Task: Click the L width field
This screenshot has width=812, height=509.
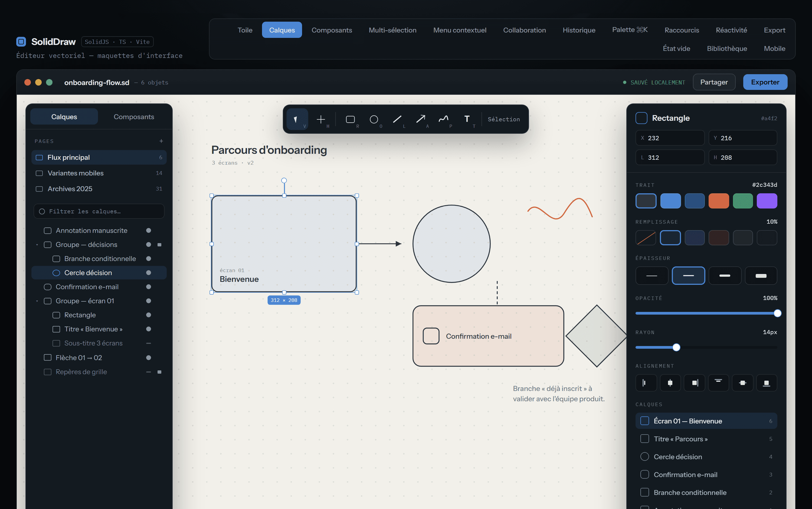Action: (670, 158)
